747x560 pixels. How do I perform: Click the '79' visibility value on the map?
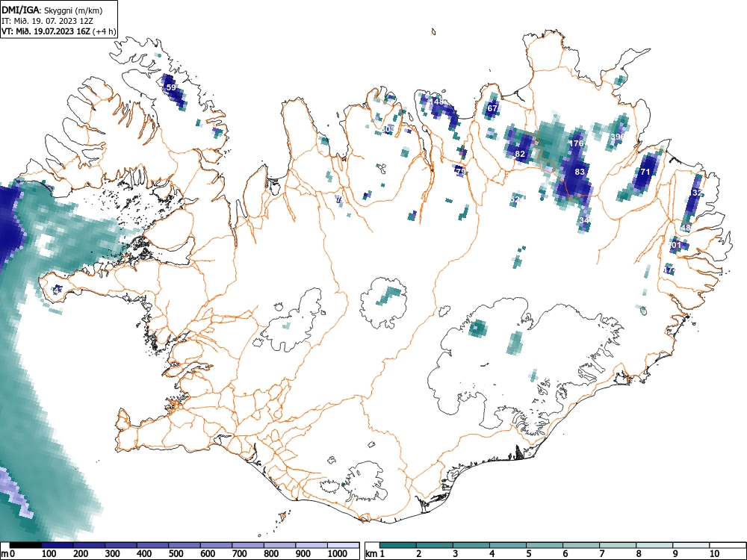pos(460,172)
